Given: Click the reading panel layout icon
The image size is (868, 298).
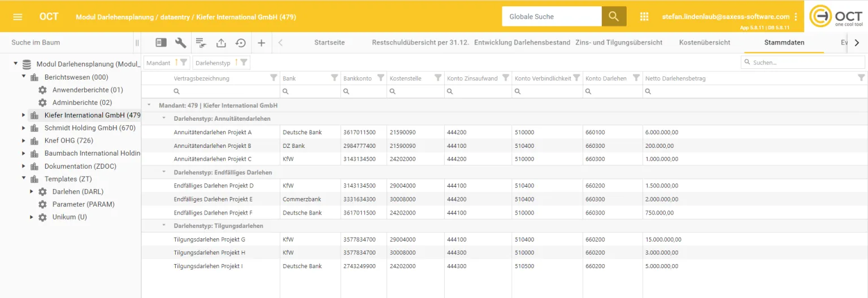Looking at the screenshot, I should point(161,43).
